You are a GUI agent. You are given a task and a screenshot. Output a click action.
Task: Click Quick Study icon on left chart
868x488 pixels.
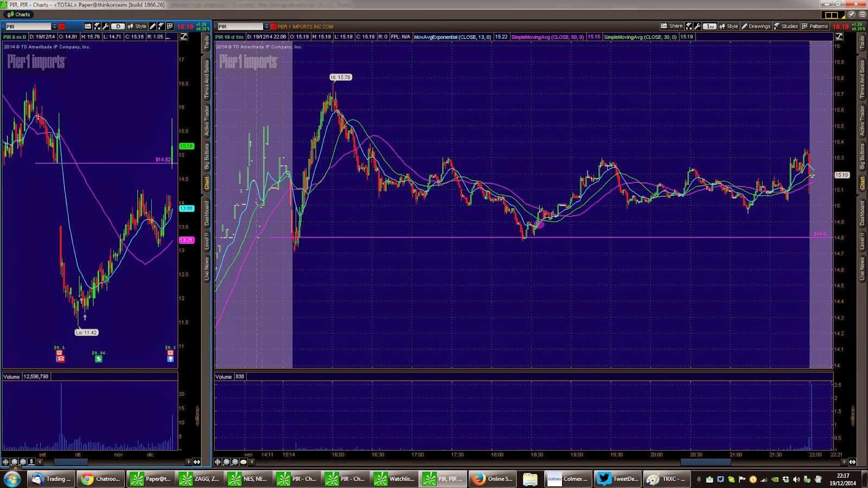point(97,26)
